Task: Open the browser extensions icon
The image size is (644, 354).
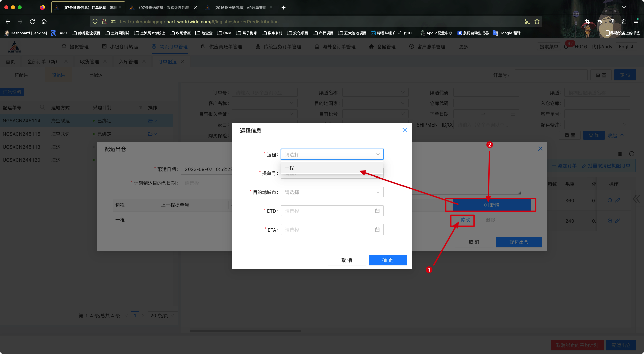Action: point(624,22)
